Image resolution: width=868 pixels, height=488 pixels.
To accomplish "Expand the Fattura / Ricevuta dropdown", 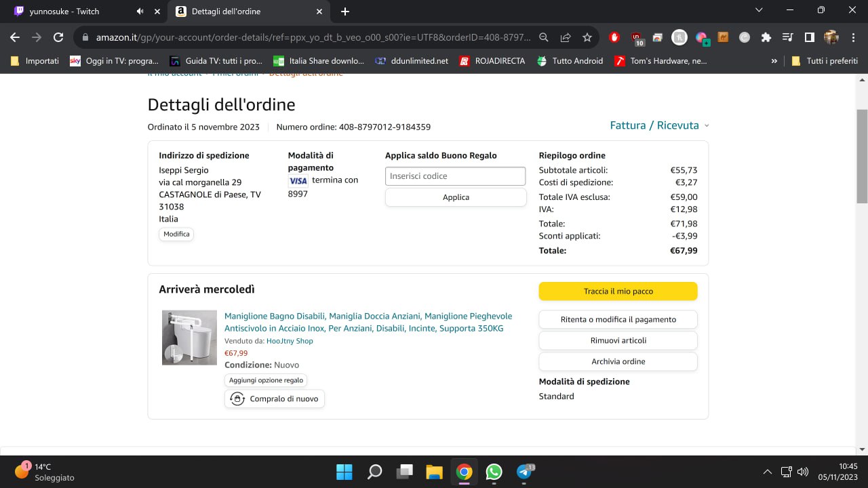I will click(659, 125).
